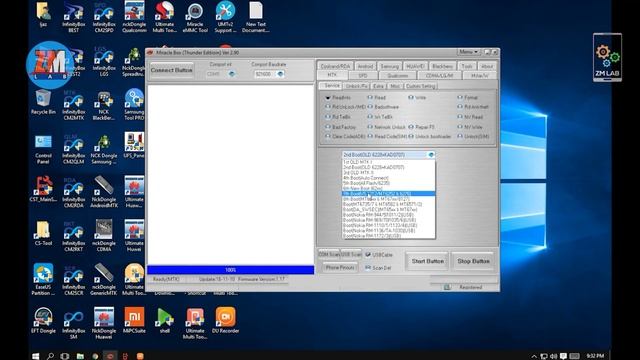Image resolution: width=640 pixels, height=360 pixels.
Task: Click the COM Scan button
Action: click(329, 254)
